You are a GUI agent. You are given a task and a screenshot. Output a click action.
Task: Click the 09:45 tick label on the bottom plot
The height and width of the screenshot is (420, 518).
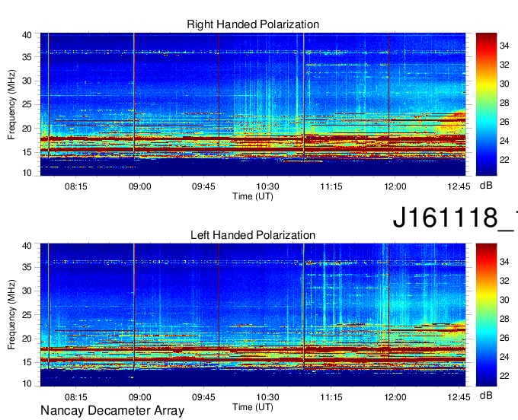click(x=203, y=397)
